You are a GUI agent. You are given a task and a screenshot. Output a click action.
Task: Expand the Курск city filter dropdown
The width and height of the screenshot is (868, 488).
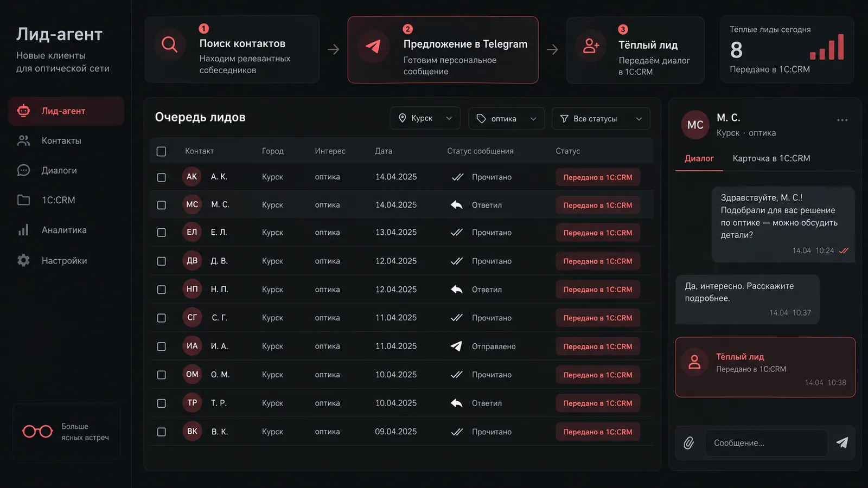[x=425, y=118]
